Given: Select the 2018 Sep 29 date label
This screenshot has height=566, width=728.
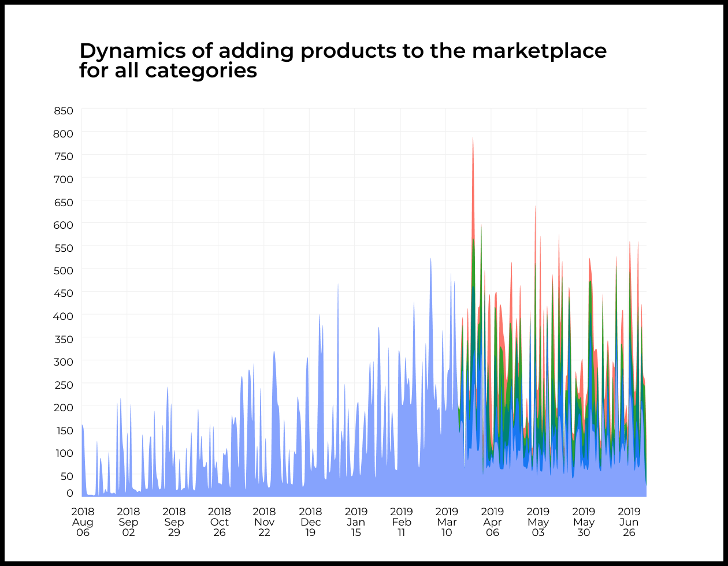Looking at the screenshot, I should 174,522.
